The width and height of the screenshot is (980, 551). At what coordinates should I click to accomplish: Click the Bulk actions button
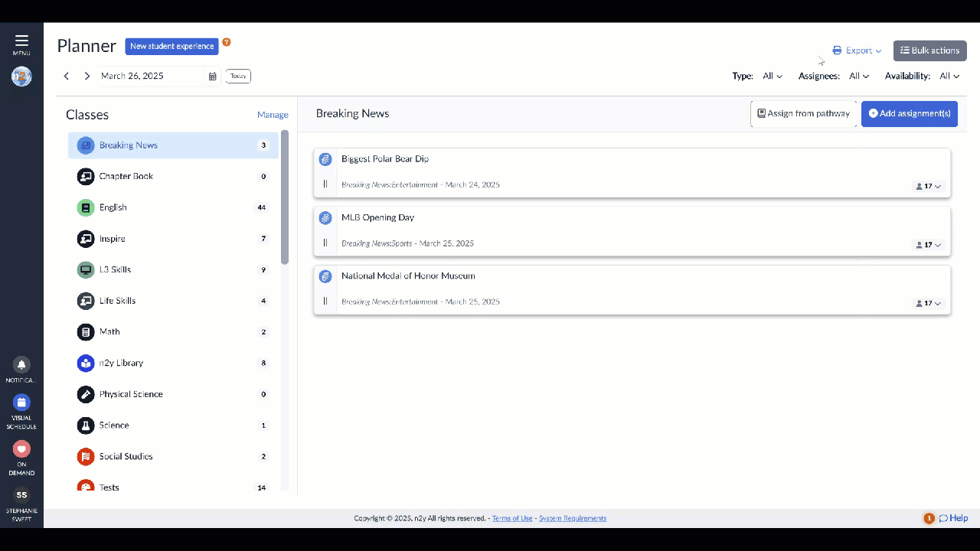click(x=929, y=51)
